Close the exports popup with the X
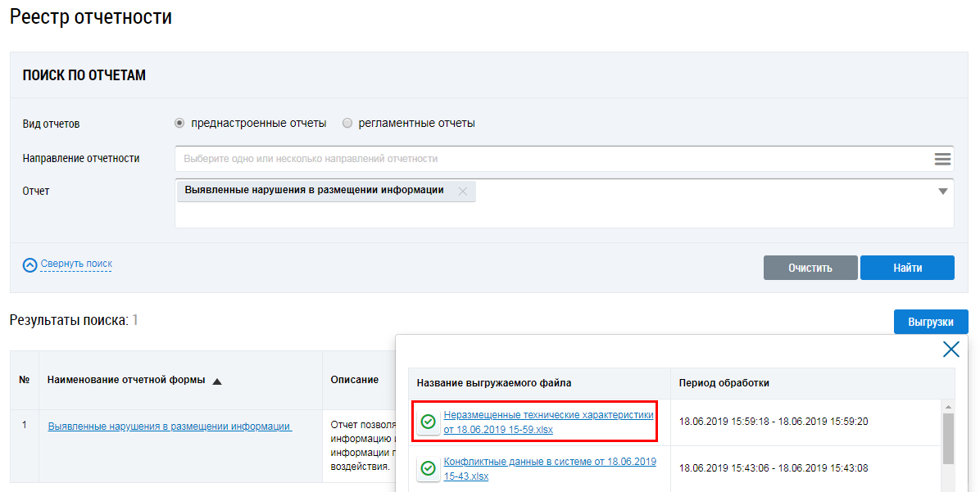The height and width of the screenshot is (492, 980). tap(951, 350)
